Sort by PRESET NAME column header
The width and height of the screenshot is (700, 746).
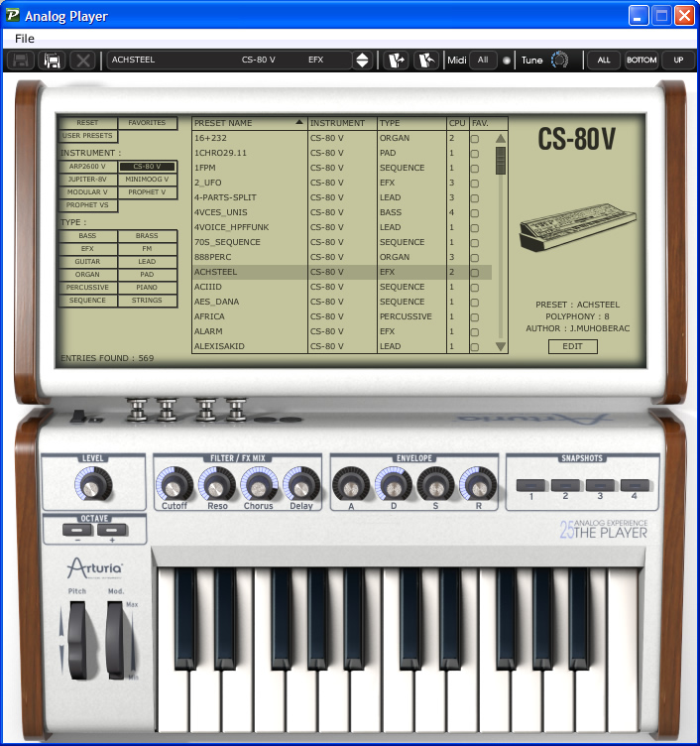[x=250, y=123]
